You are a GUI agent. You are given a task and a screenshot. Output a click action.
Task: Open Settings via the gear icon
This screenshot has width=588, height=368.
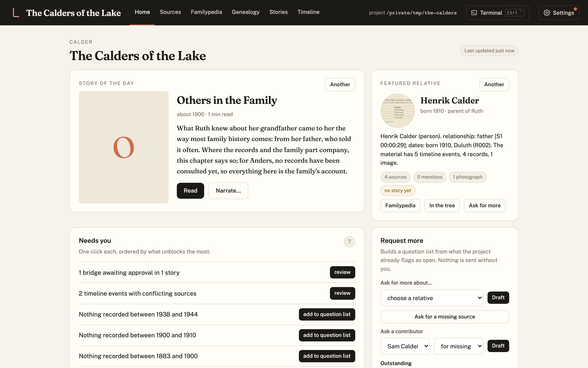546,13
